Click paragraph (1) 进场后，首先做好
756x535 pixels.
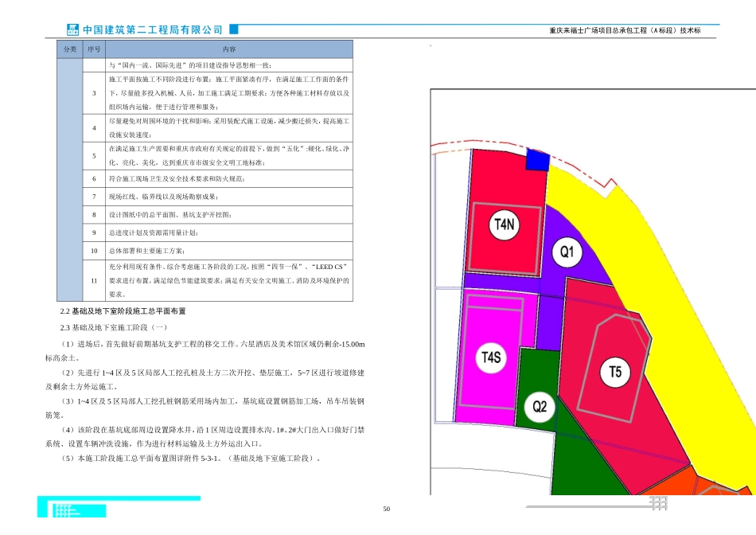(205, 351)
